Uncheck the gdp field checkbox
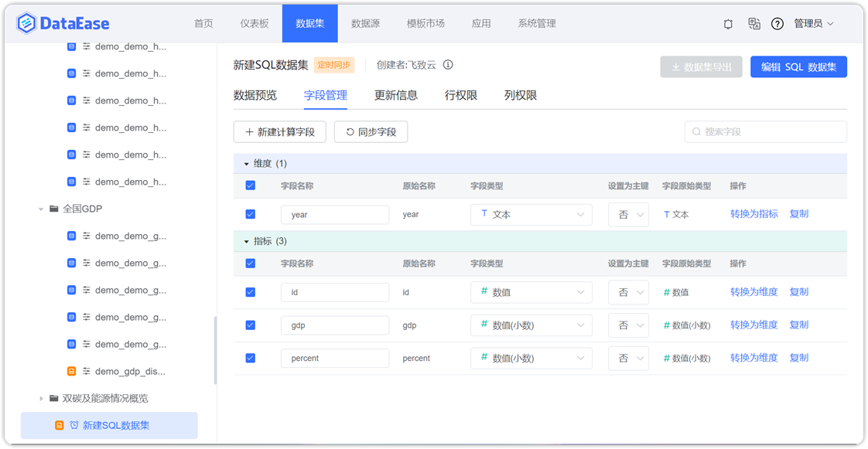Viewport: 868px width, 449px height. click(x=250, y=325)
